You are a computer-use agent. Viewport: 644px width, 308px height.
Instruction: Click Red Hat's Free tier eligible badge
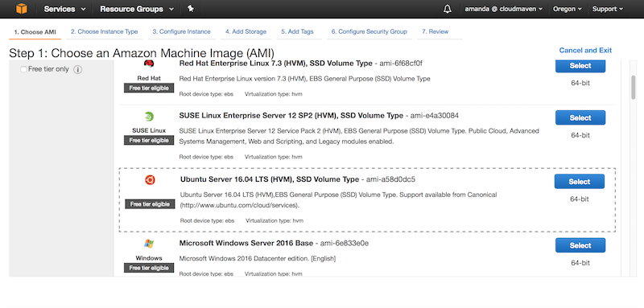click(x=149, y=88)
